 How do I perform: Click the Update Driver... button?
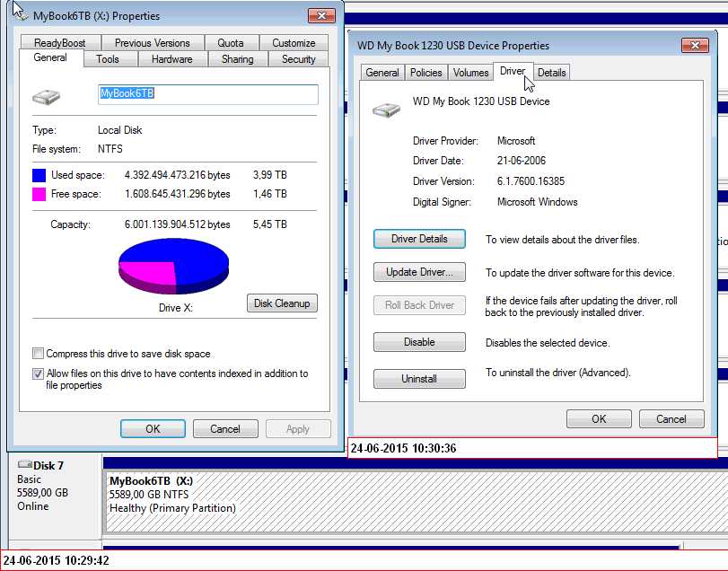click(419, 272)
